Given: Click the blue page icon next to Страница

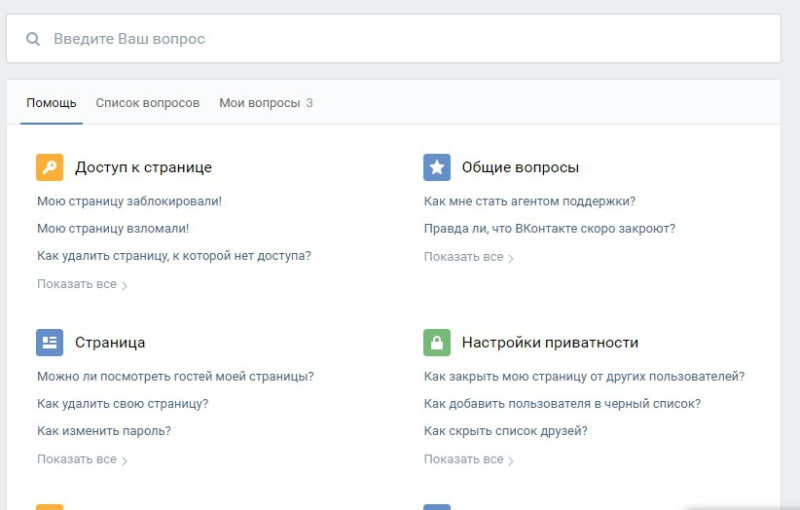Looking at the screenshot, I should tap(49, 342).
